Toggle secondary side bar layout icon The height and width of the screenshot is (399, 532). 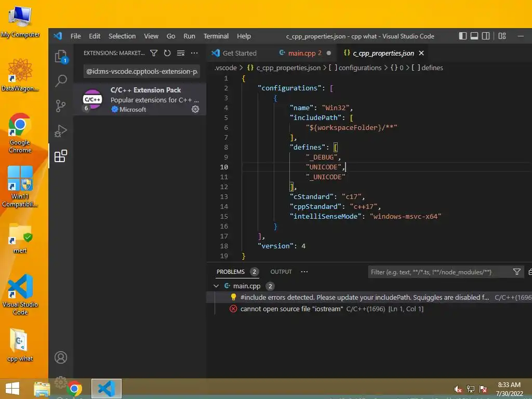(486, 36)
